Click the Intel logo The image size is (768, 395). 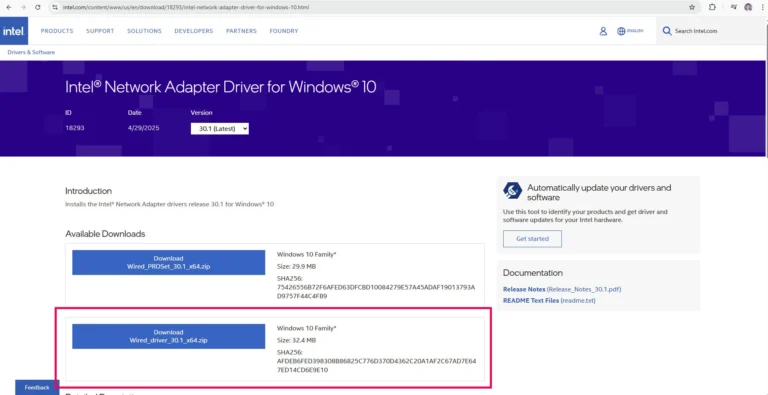click(x=14, y=31)
